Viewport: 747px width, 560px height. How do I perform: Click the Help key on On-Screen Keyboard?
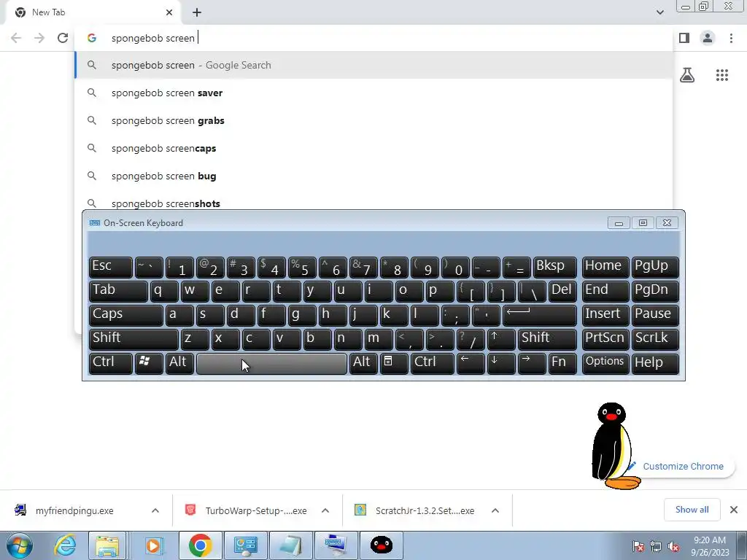pyautogui.click(x=655, y=363)
